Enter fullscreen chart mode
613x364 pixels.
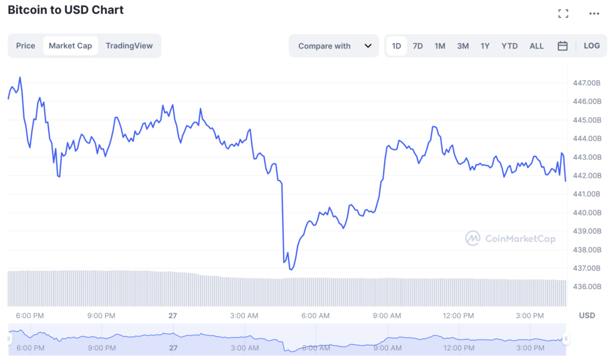pos(563,14)
